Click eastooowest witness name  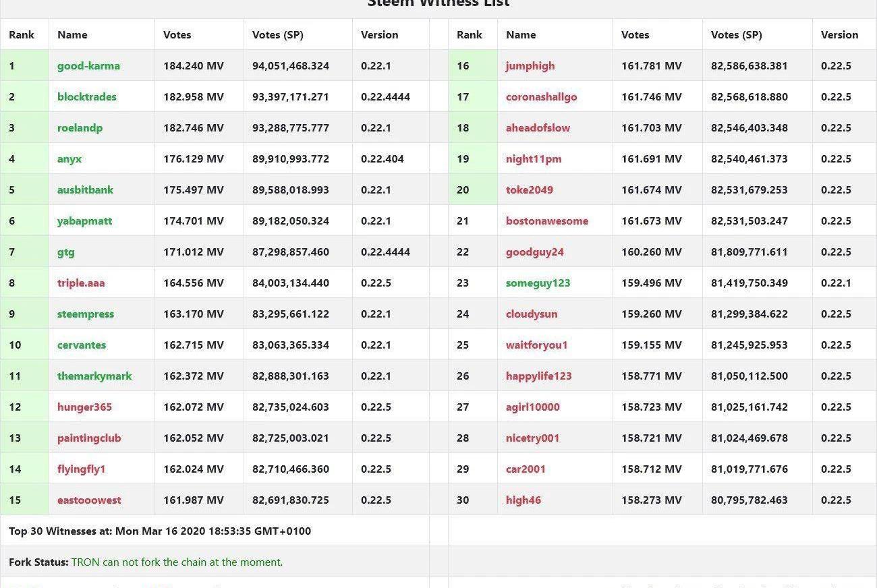pyautogui.click(x=89, y=500)
